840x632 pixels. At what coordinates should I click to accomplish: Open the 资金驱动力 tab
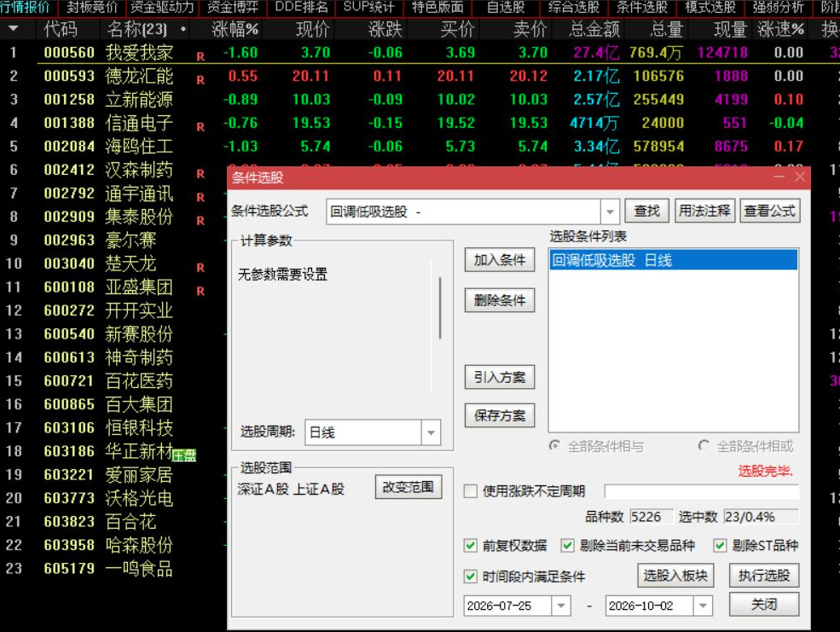pos(162,8)
